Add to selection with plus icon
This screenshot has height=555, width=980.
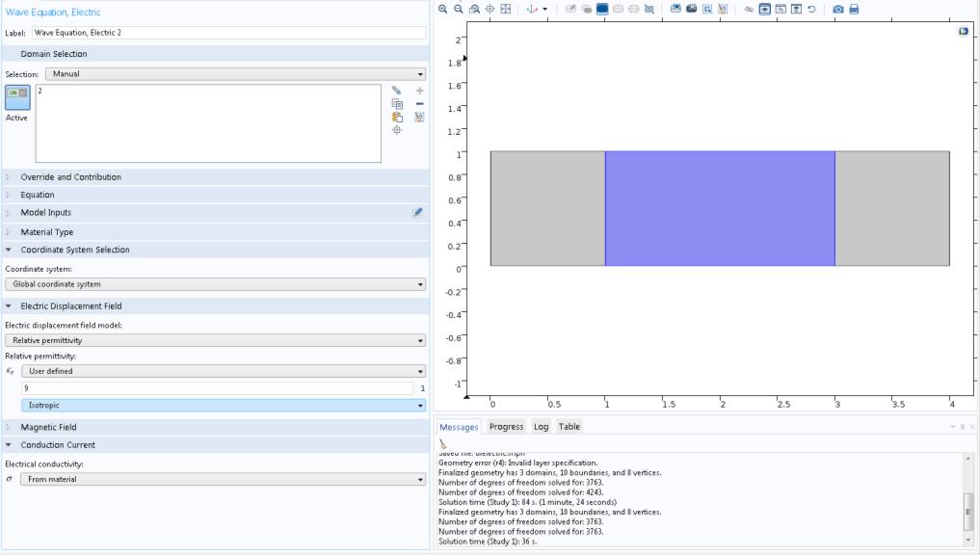tap(419, 91)
